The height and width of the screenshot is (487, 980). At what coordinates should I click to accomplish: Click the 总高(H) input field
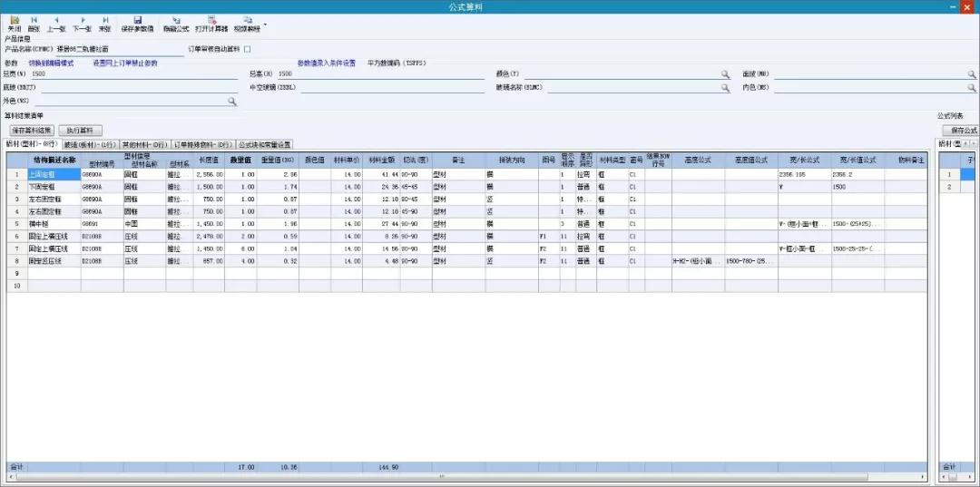coord(380,74)
